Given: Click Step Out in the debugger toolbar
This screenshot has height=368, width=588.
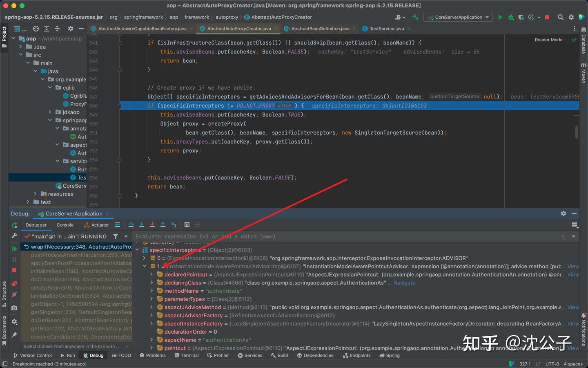Looking at the screenshot, I should [x=163, y=224].
